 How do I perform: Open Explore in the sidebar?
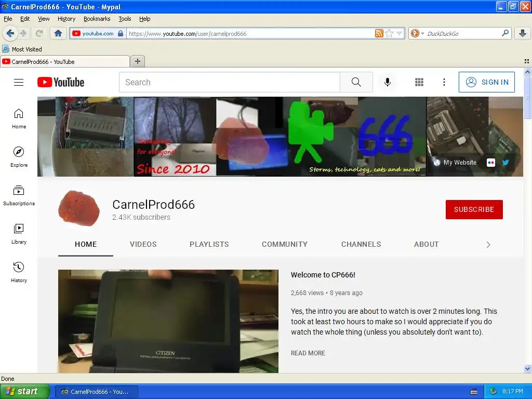(19, 157)
